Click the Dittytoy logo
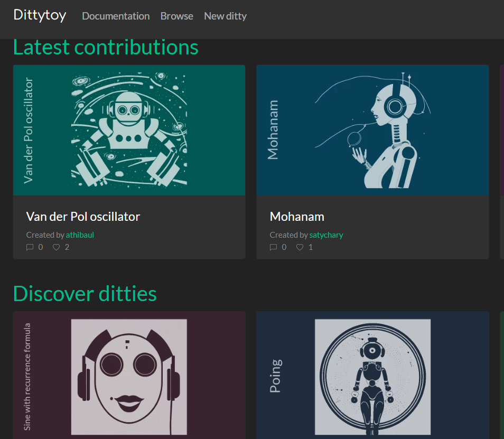Screen dimensions: 504x439 point(40,16)
